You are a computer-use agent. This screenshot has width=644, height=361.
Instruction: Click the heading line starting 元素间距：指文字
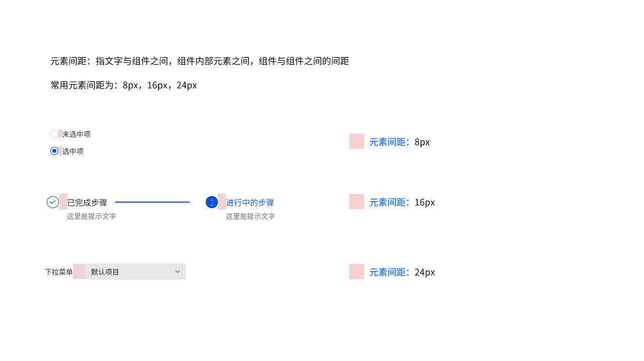pos(200,61)
